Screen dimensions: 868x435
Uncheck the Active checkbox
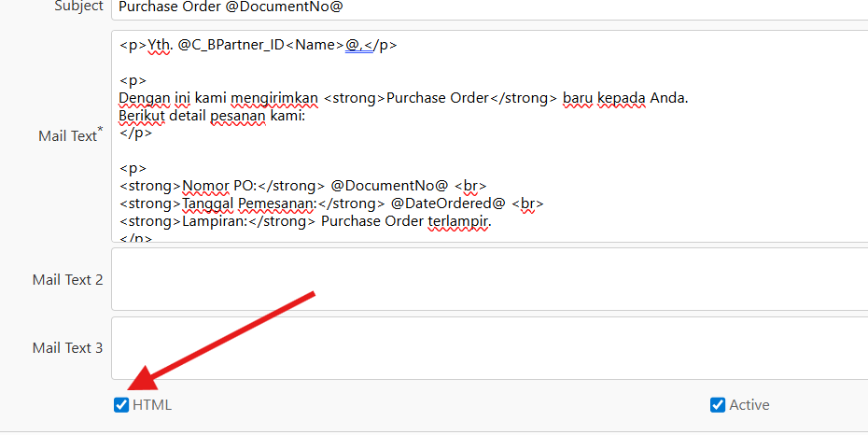coord(718,405)
